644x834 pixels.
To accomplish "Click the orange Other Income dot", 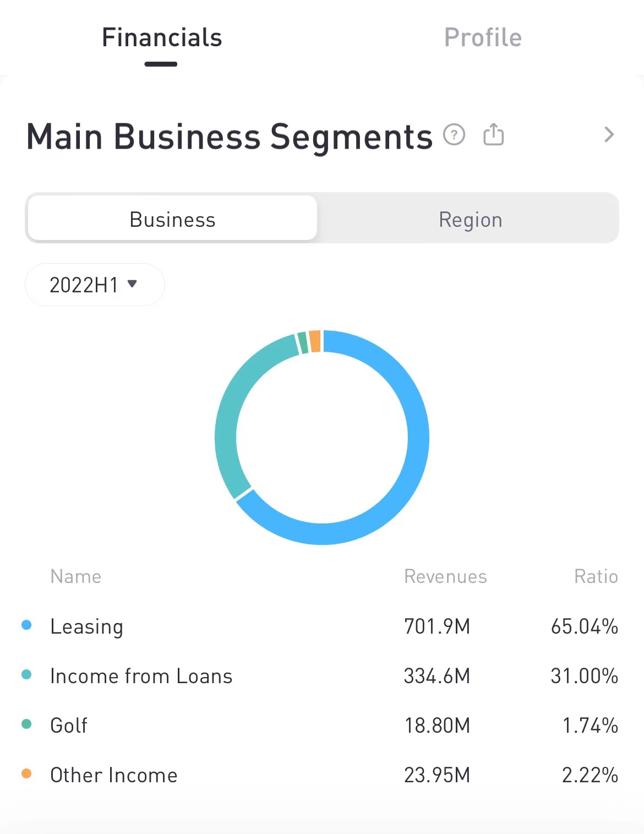I will point(26,773).
